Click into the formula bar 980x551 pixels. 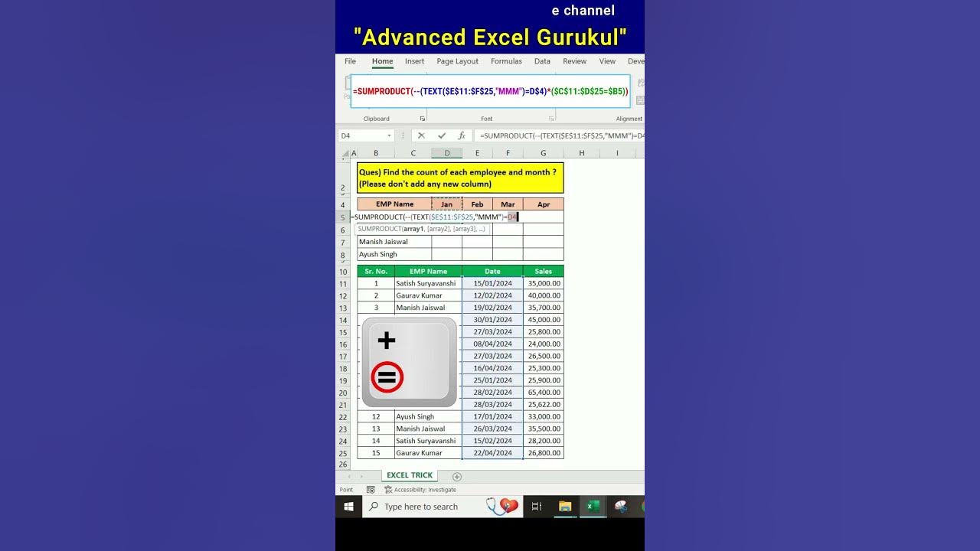(559, 135)
